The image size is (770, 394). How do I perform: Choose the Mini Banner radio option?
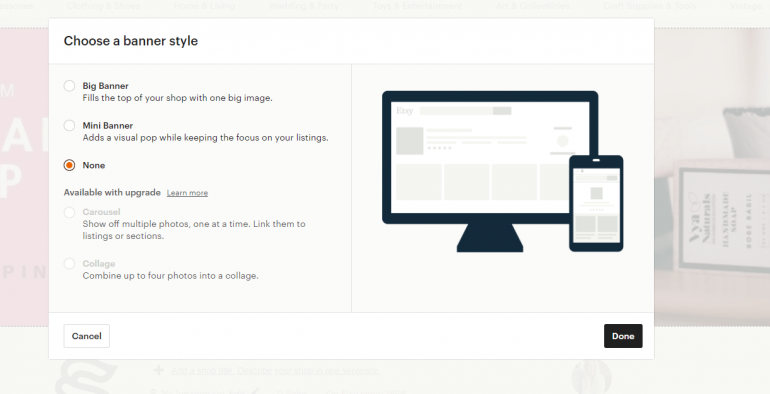69,125
